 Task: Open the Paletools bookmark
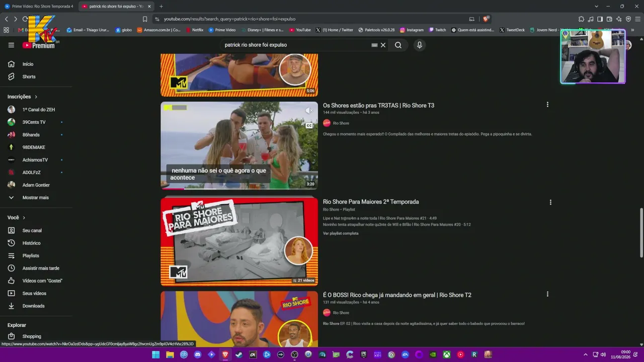click(376, 30)
